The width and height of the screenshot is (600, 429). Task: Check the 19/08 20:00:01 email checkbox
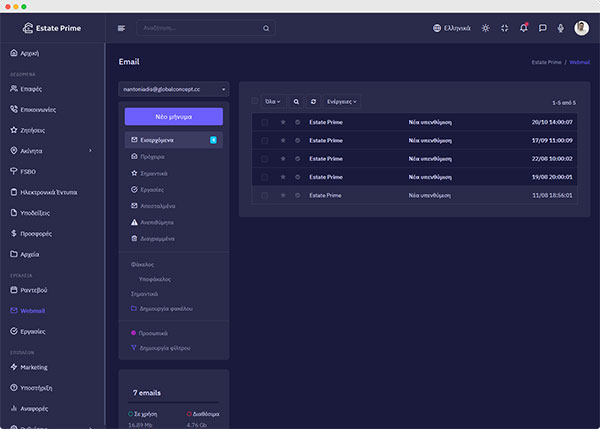point(264,177)
